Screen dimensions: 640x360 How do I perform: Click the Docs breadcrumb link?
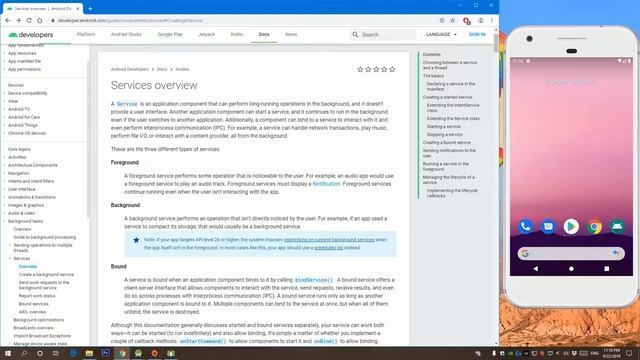[162, 69]
